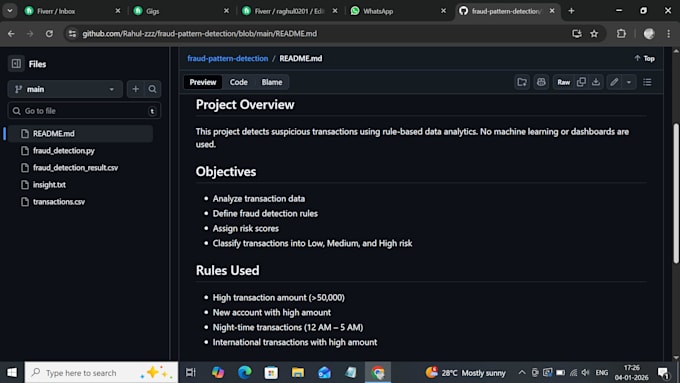Open Windows Start menu
This screenshot has height=383, width=680.
pyautogui.click(x=12, y=372)
